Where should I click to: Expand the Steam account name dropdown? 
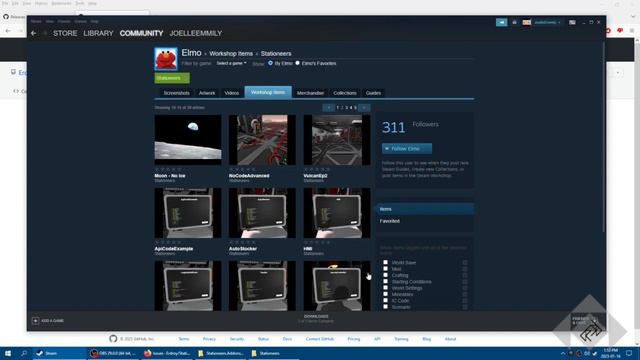547,22
